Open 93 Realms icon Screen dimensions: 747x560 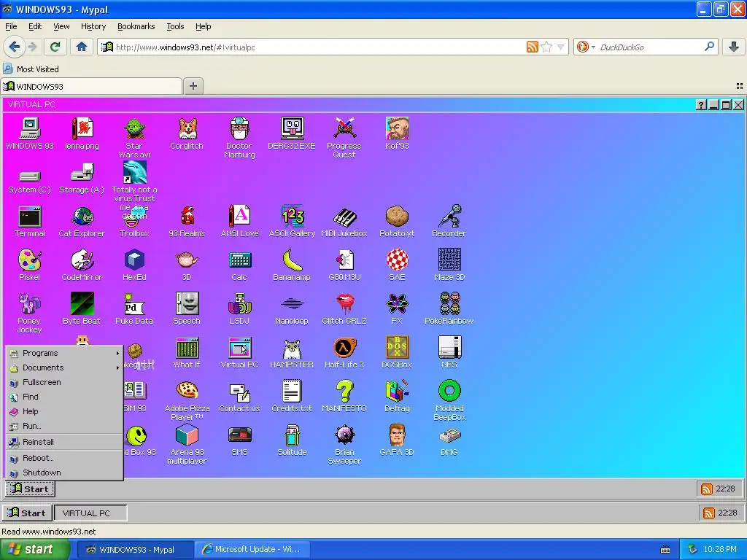[x=187, y=222]
